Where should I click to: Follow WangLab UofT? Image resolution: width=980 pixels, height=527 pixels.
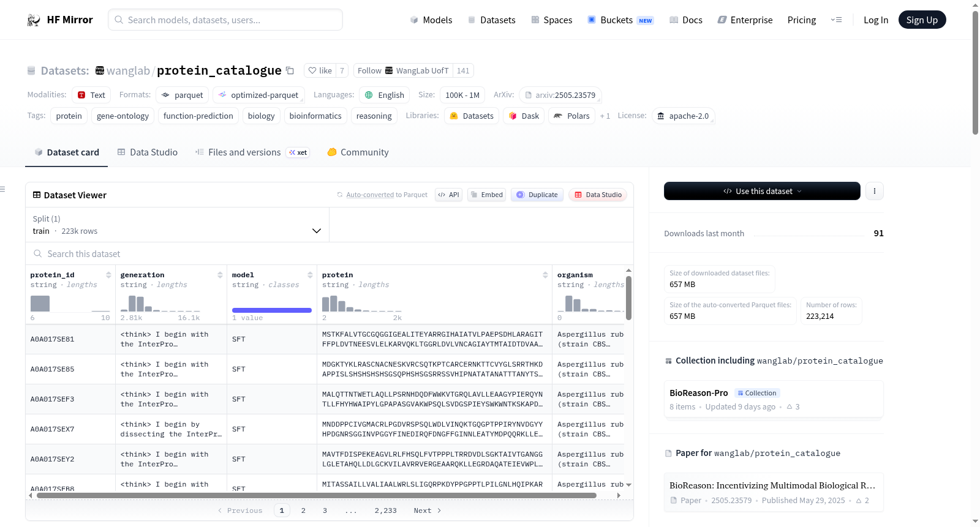(x=404, y=70)
